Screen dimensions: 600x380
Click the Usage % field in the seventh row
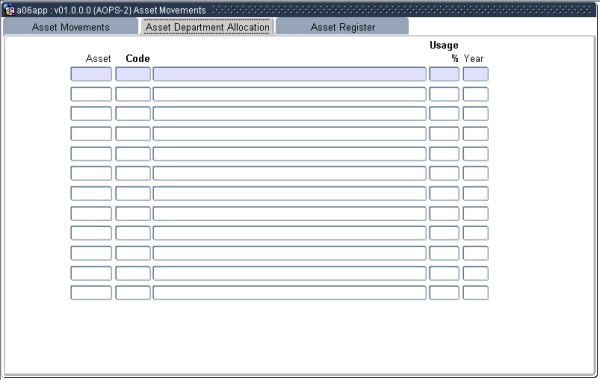(444, 193)
